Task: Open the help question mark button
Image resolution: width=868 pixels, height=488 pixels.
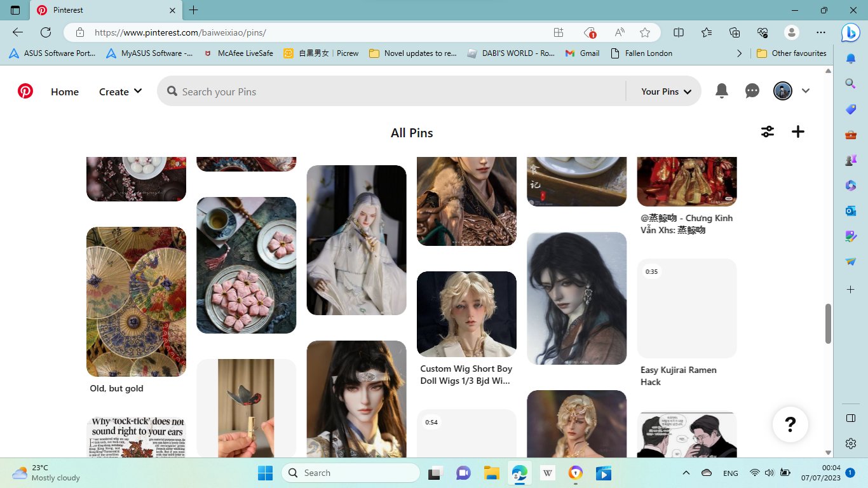Action: click(790, 424)
